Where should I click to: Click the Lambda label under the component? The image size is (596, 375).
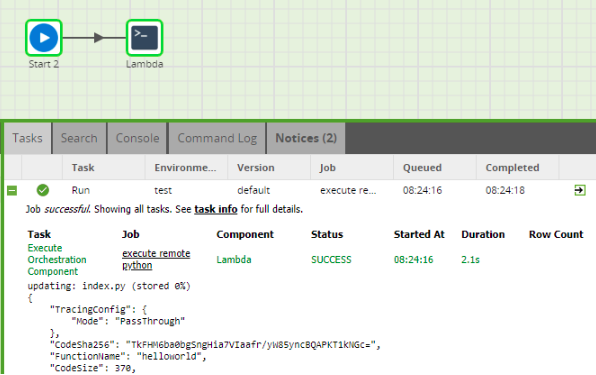click(x=144, y=64)
